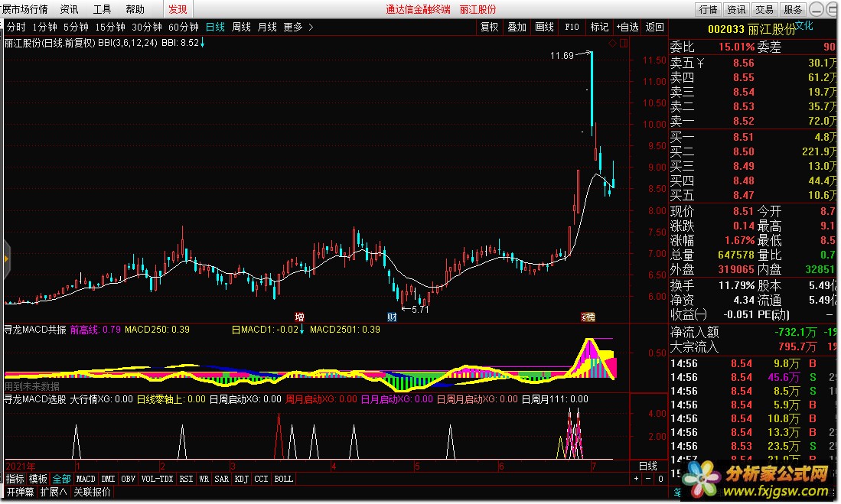Click the 寻龙MACD选股 indicator title
Screen dimensions: 841x504
coord(35,399)
